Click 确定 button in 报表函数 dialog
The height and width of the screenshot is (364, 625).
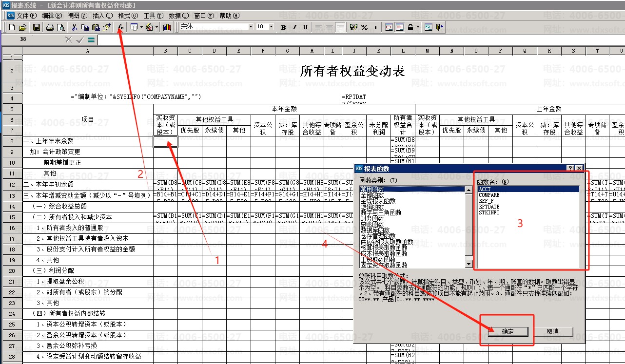point(508,331)
